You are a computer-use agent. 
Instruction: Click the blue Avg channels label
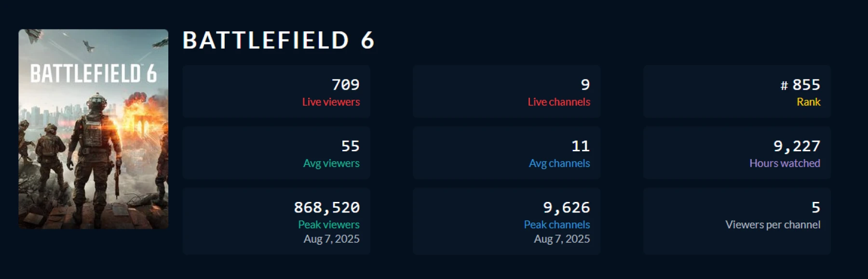[559, 163]
